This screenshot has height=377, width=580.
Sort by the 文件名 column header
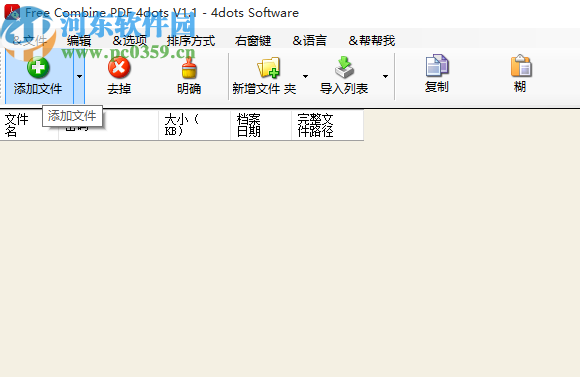[29, 125]
